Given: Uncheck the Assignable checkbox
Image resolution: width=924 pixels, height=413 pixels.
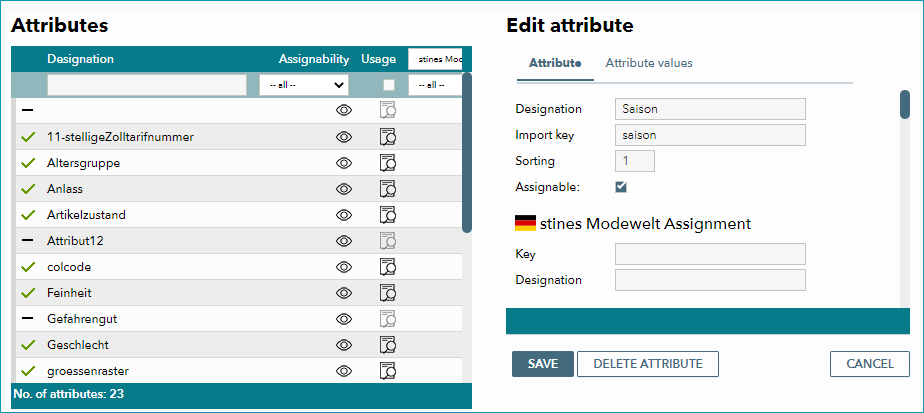Looking at the screenshot, I should tap(621, 187).
